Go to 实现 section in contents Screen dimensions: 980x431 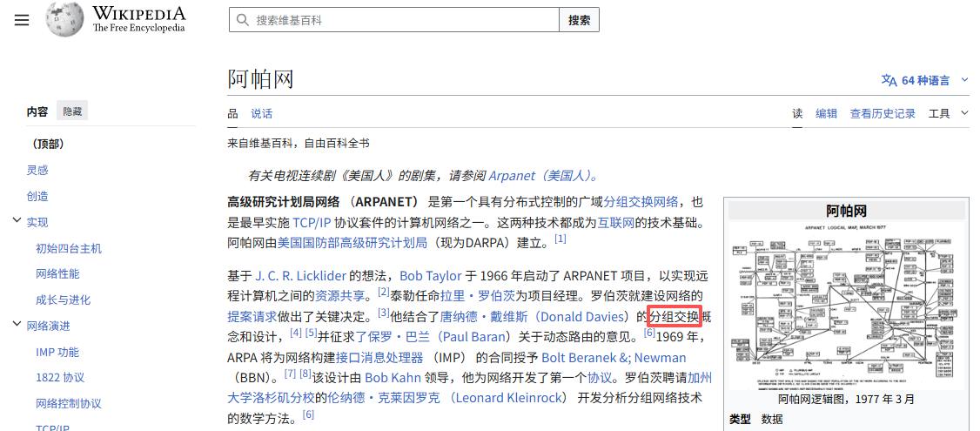pos(37,223)
